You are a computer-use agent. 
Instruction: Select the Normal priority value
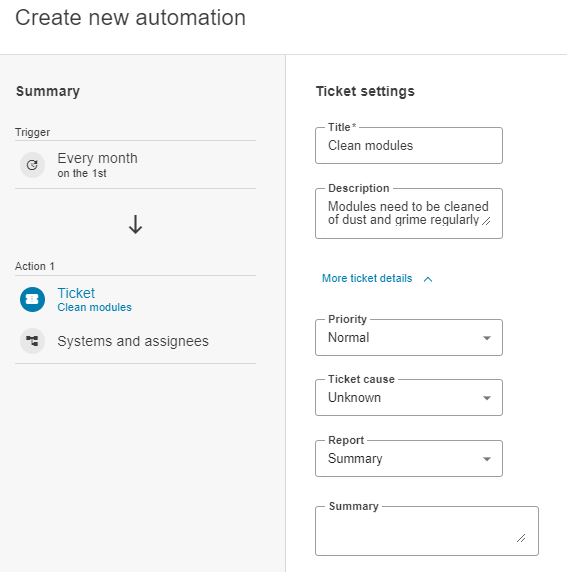(x=348, y=337)
